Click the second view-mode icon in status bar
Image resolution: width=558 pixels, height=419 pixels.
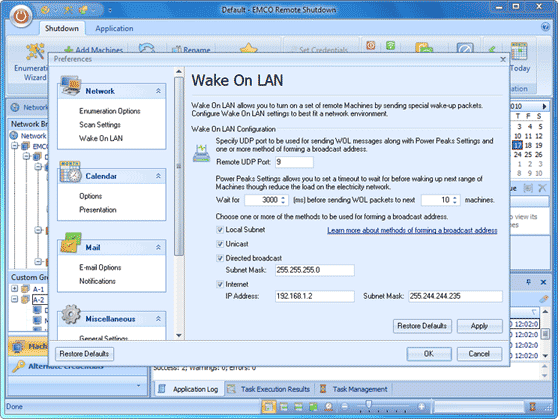284,407
